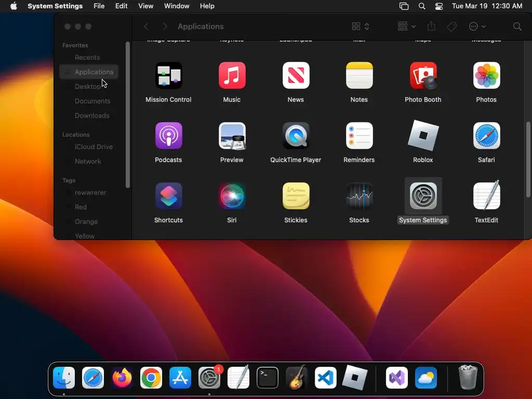Open the More actions ellipsis dropdown
The width and height of the screenshot is (532, 399).
477,26
